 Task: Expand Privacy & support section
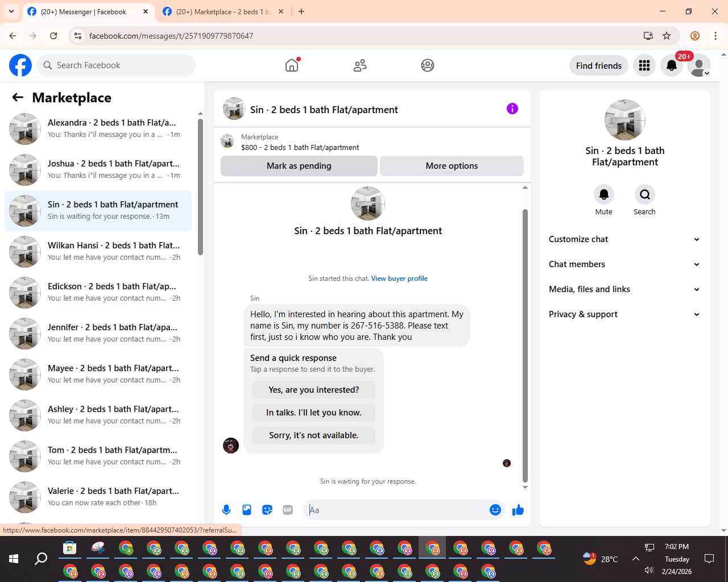(624, 314)
